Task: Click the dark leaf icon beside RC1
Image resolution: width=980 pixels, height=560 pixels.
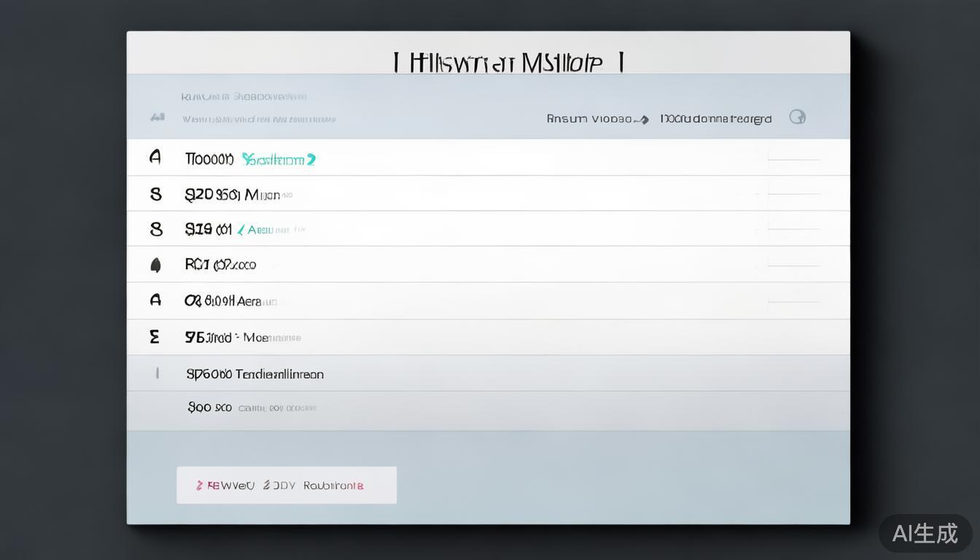Action: [155, 265]
